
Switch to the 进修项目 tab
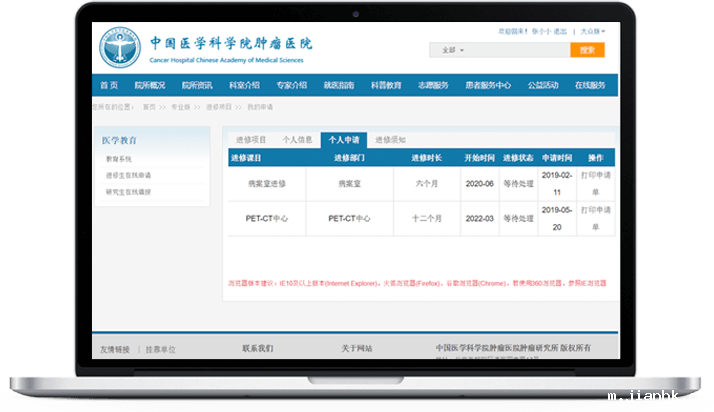[250, 140]
